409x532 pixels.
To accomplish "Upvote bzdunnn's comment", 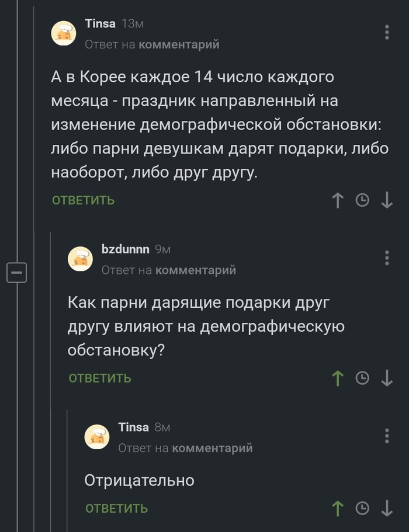I will (338, 378).
